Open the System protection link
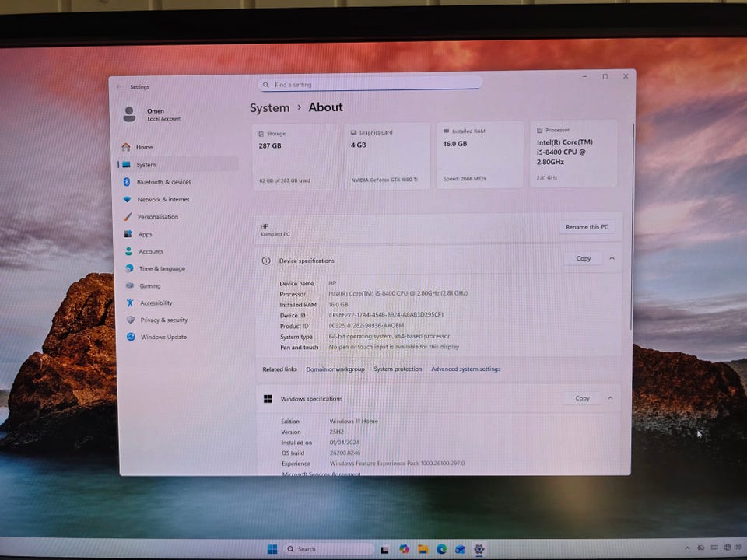This screenshot has height=560, width=747. pyautogui.click(x=398, y=369)
